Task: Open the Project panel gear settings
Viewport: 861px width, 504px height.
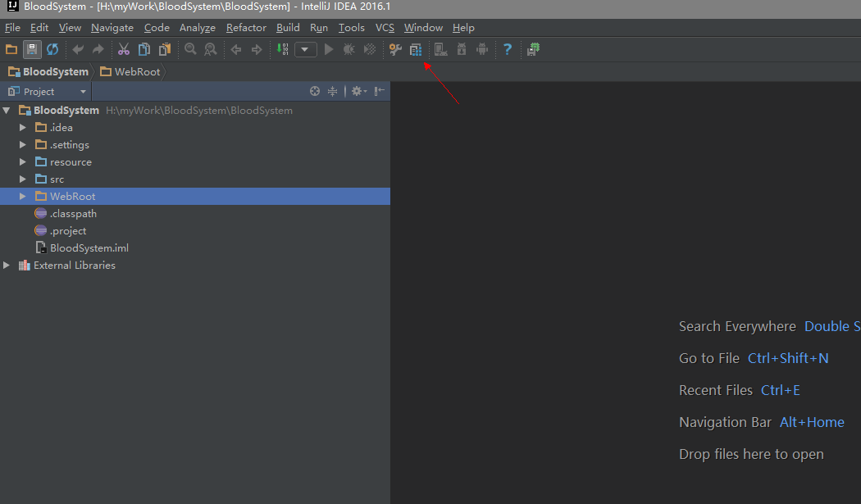Action: tap(359, 91)
